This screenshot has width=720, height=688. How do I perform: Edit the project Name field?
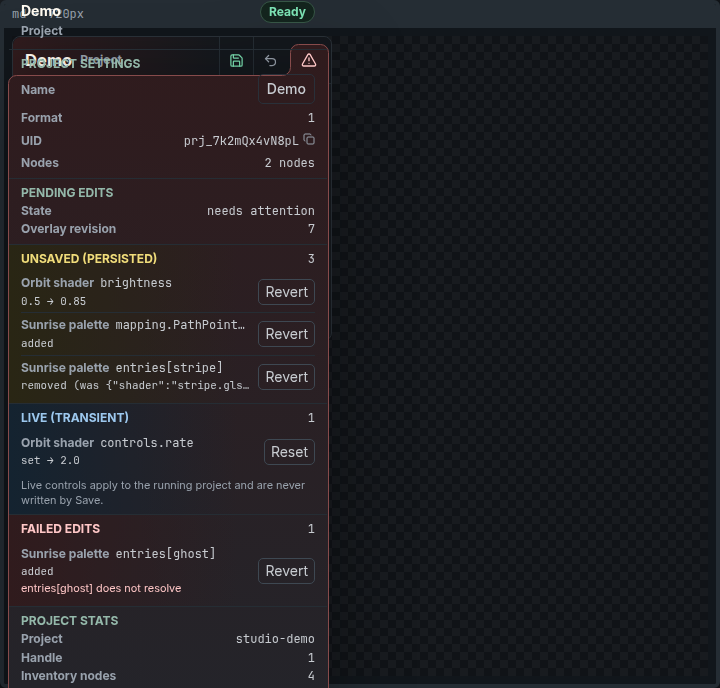pyautogui.click(x=286, y=89)
